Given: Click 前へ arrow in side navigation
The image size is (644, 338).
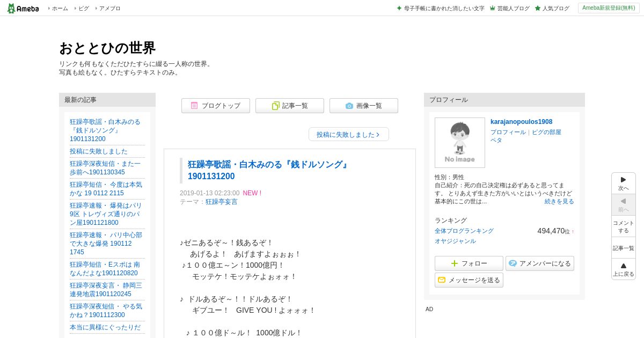Looking at the screenshot, I should pos(624,205).
